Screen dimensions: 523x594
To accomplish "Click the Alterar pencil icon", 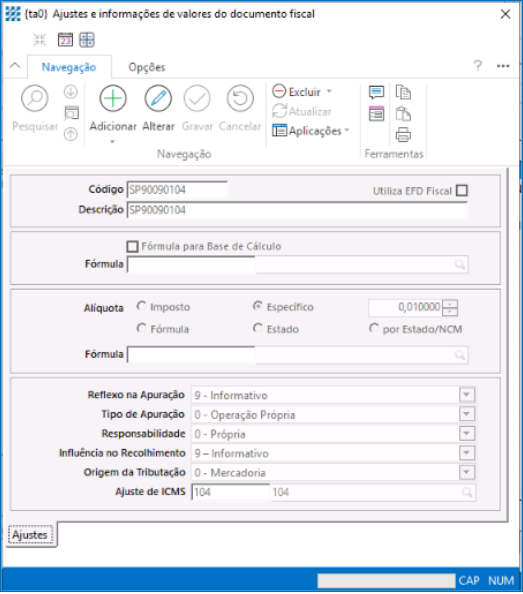I will tap(158, 98).
